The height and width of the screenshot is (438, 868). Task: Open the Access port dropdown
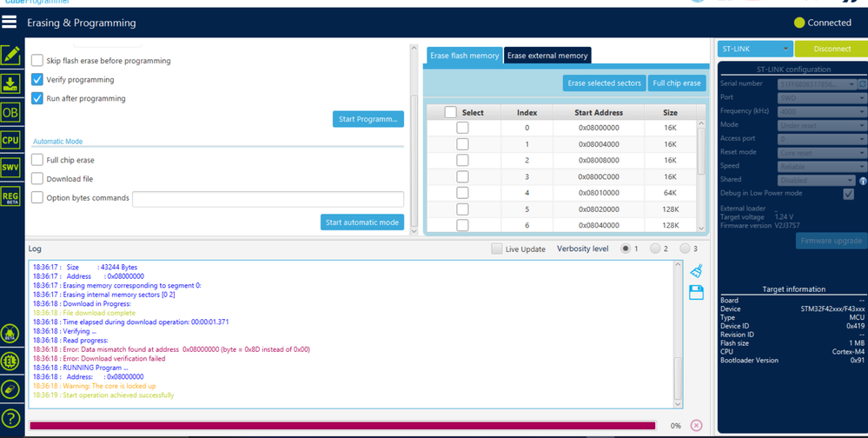822,140
